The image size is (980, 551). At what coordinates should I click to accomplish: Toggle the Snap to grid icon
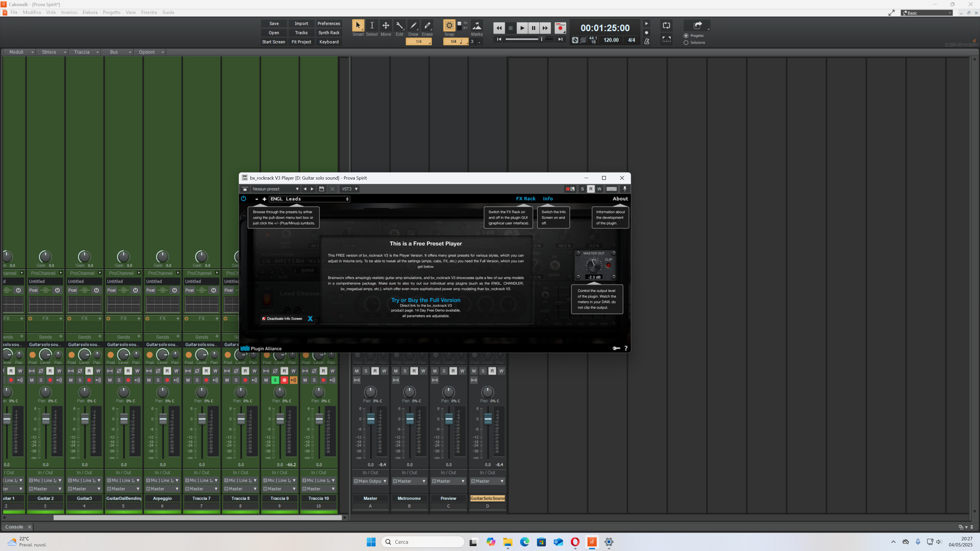449,26
